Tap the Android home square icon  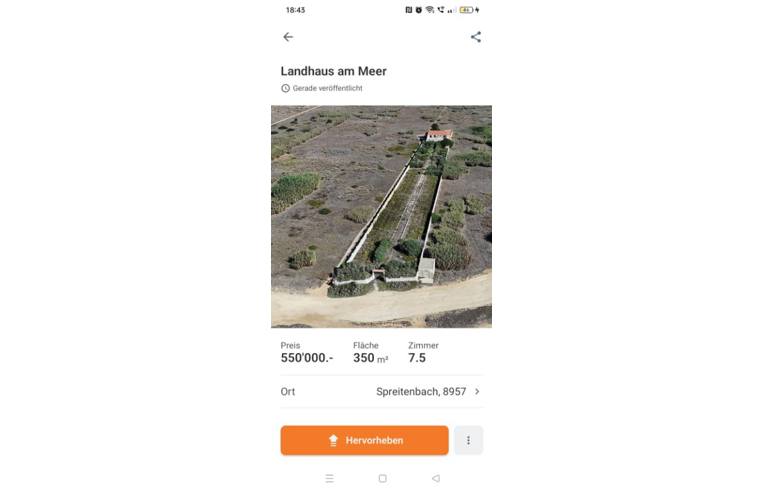coord(382,478)
